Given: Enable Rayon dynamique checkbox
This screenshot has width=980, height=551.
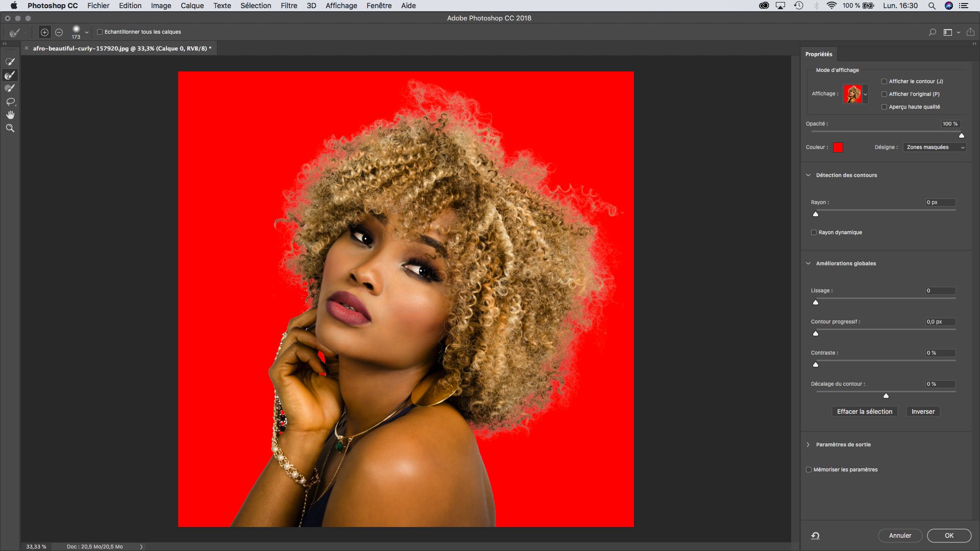Looking at the screenshot, I should (814, 233).
